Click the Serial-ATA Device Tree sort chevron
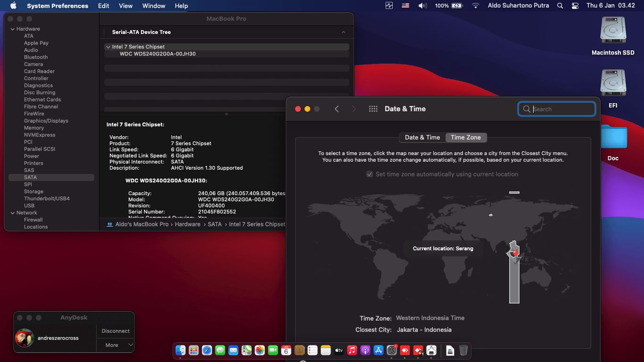This screenshot has width=644, height=362. click(x=343, y=32)
